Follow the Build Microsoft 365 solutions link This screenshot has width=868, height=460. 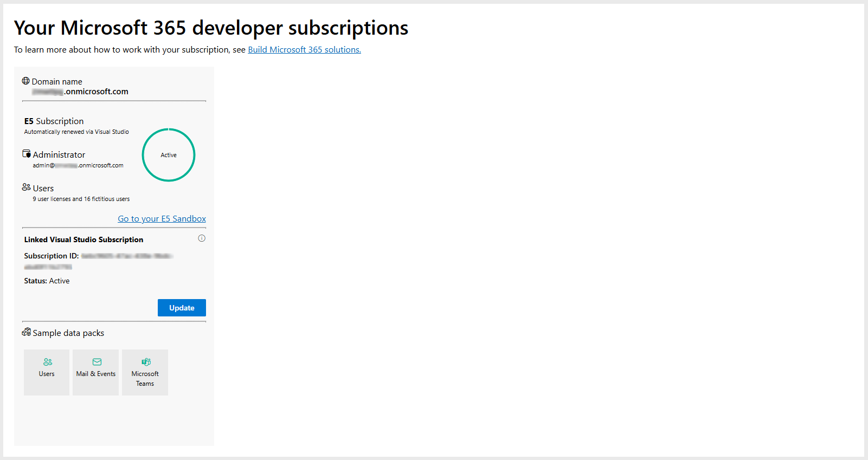[304, 50]
